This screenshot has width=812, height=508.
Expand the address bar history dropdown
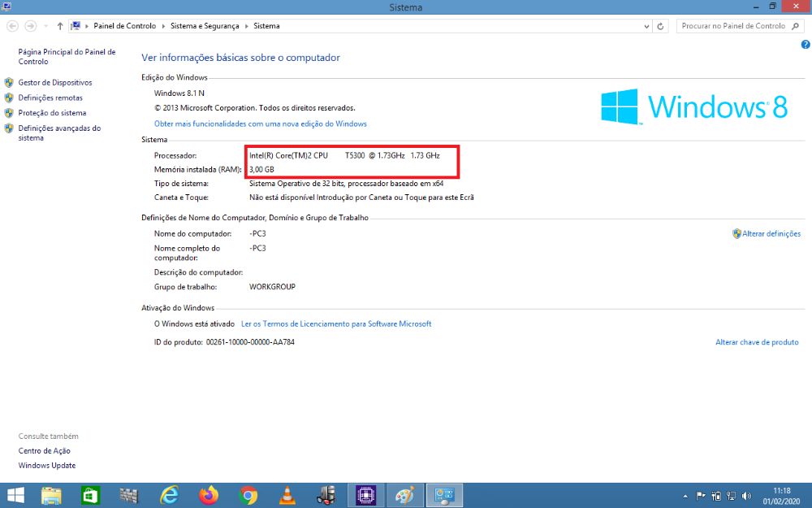coord(646,26)
